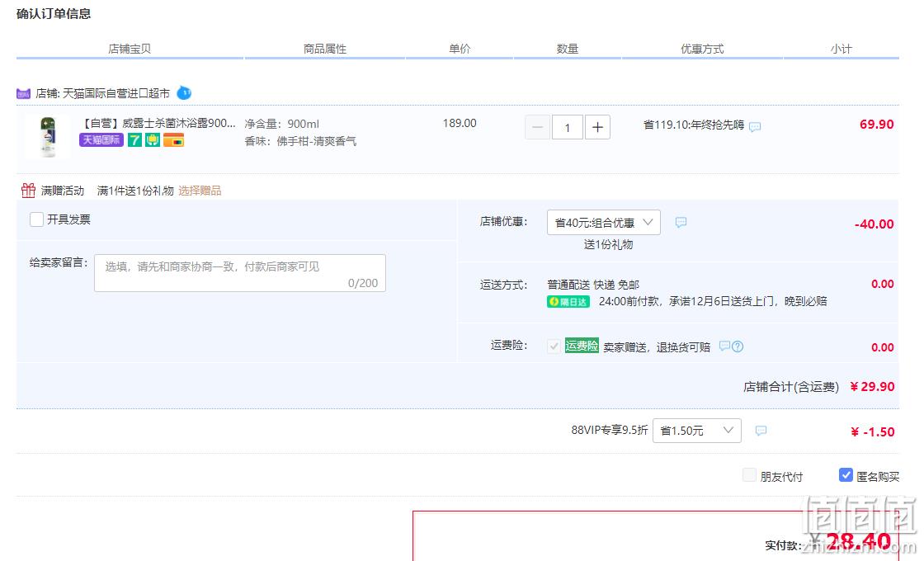924x561 pixels.
Task: Expand the 省1.50元 88VIP dropdown
Action: tap(697, 430)
